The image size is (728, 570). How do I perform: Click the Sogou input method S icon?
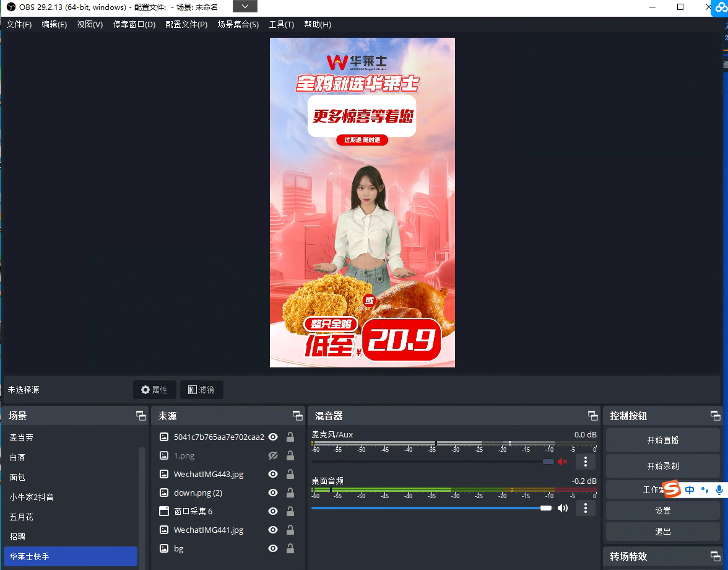click(672, 489)
